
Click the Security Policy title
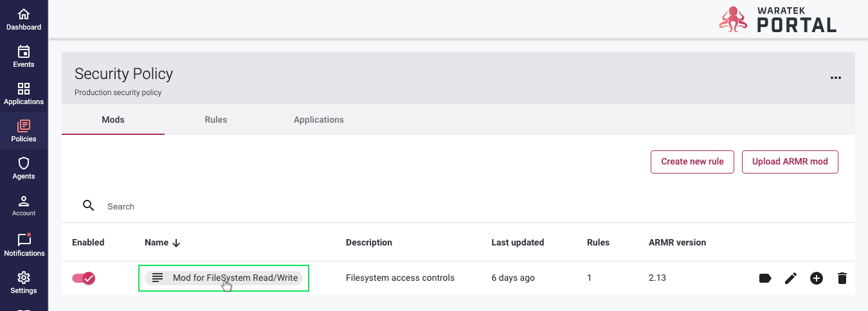click(124, 74)
